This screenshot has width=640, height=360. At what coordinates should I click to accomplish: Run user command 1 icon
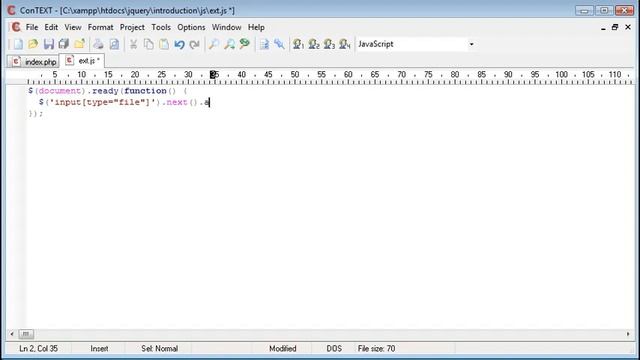click(298, 44)
